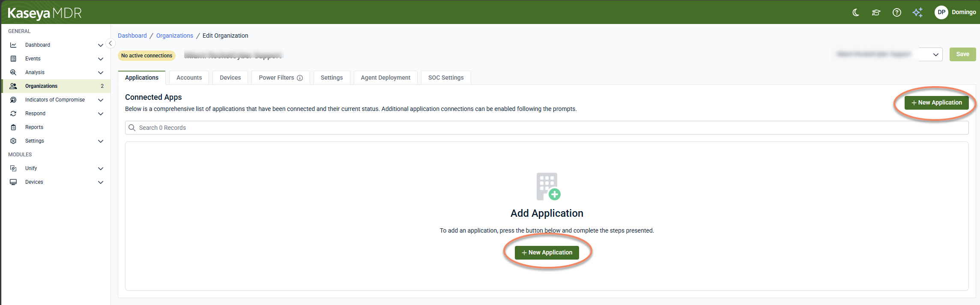Expand the Respond sidebar chevron
This screenshot has height=305, width=980.
click(x=101, y=114)
